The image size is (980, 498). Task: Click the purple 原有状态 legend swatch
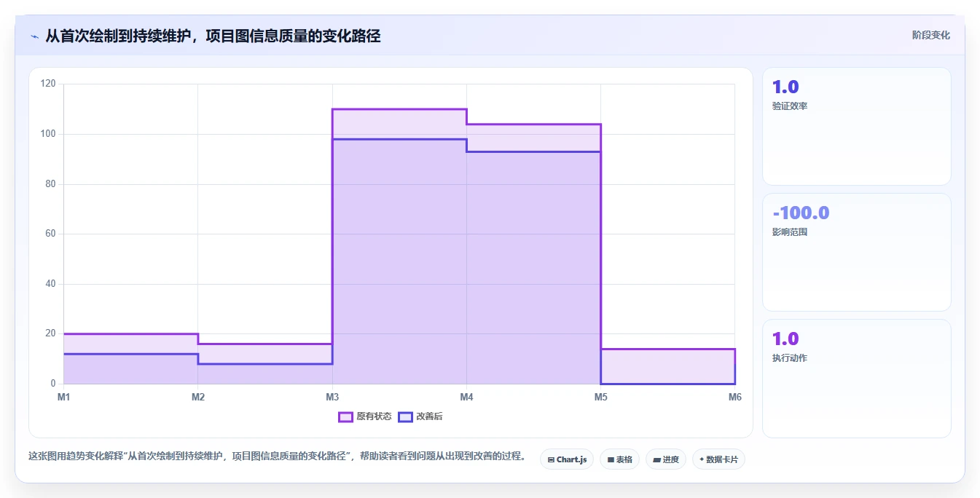coord(345,416)
